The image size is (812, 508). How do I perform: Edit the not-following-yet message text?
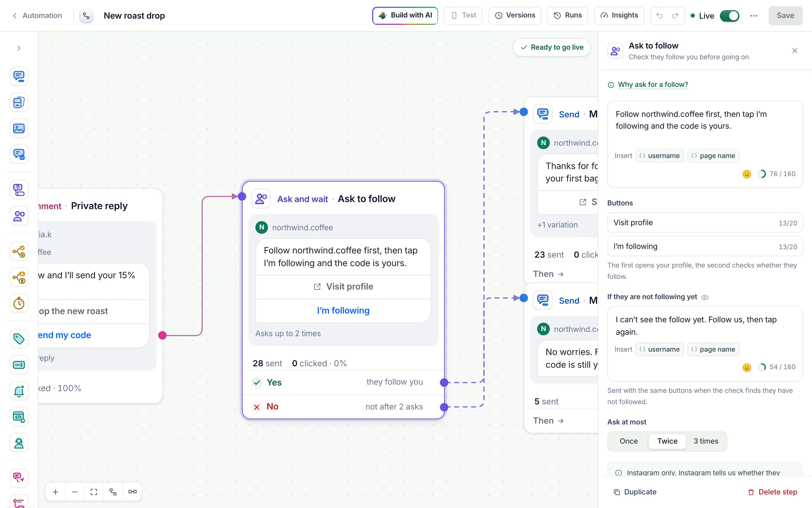point(705,326)
